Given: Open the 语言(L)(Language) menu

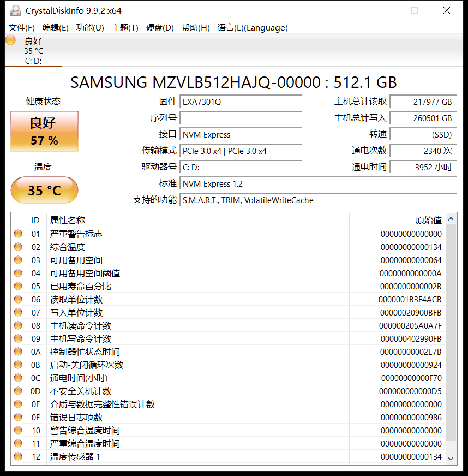Looking at the screenshot, I should pos(253,28).
